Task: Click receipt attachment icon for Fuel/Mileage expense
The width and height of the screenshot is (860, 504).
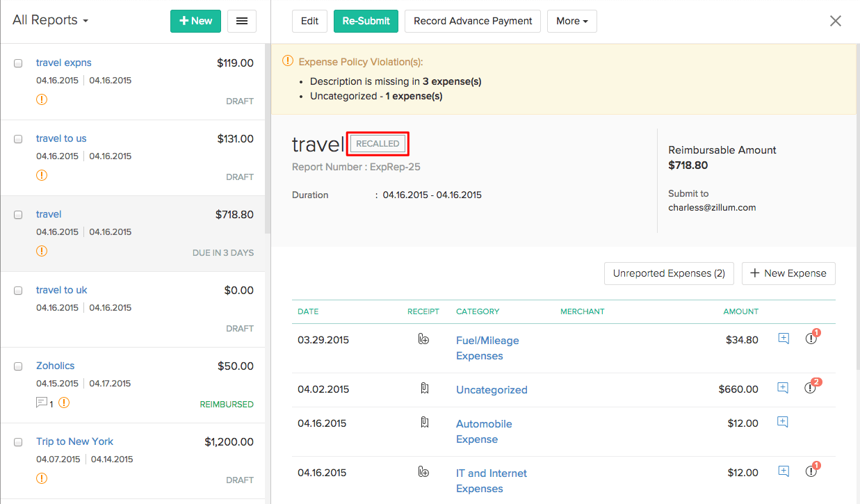Action: pyautogui.click(x=423, y=339)
